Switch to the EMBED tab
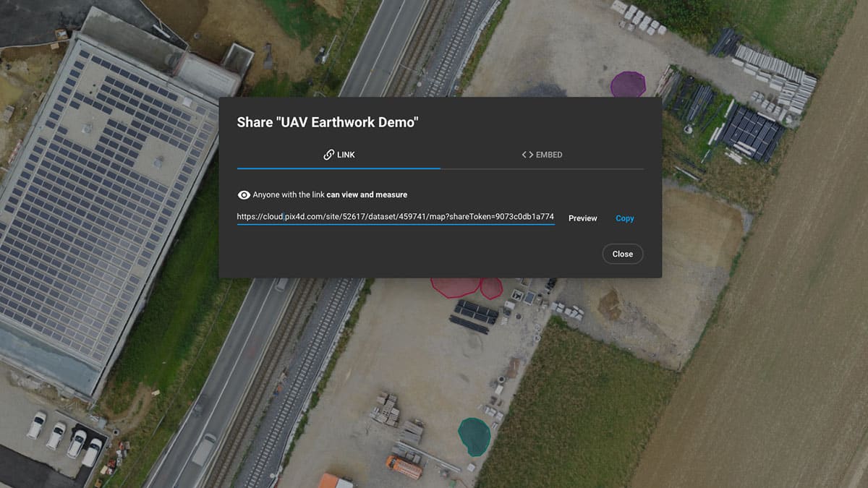Screen dimensions: 868x488 [542, 155]
